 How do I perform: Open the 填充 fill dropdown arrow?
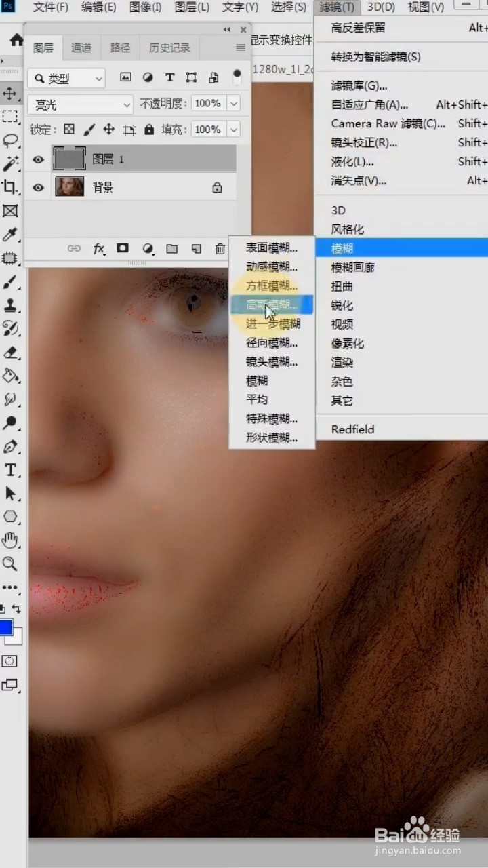click(234, 130)
